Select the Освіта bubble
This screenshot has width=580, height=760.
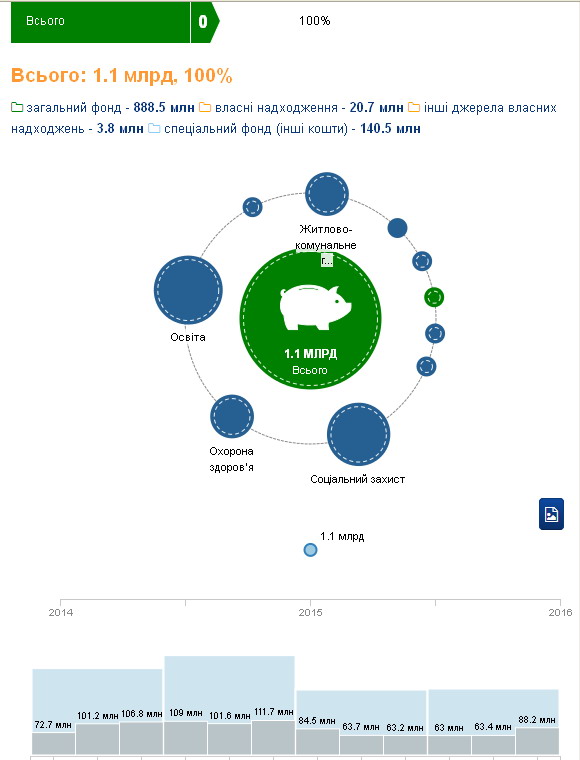(x=188, y=289)
